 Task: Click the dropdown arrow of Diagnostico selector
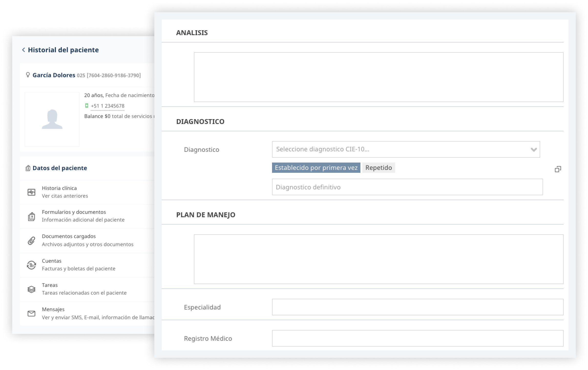(534, 149)
